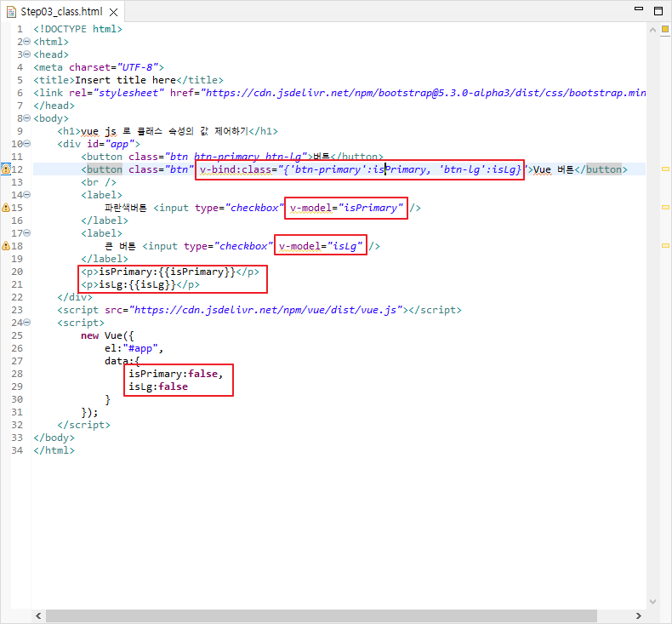The width and height of the screenshot is (672, 624).
Task: Click the br tag on line 13
Action: 99,182
